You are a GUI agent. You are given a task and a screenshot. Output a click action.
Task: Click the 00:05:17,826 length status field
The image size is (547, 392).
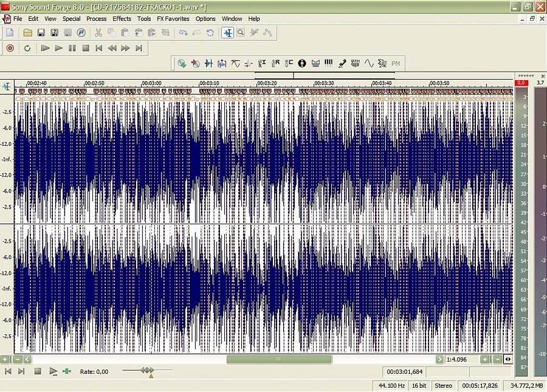[x=480, y=386]
